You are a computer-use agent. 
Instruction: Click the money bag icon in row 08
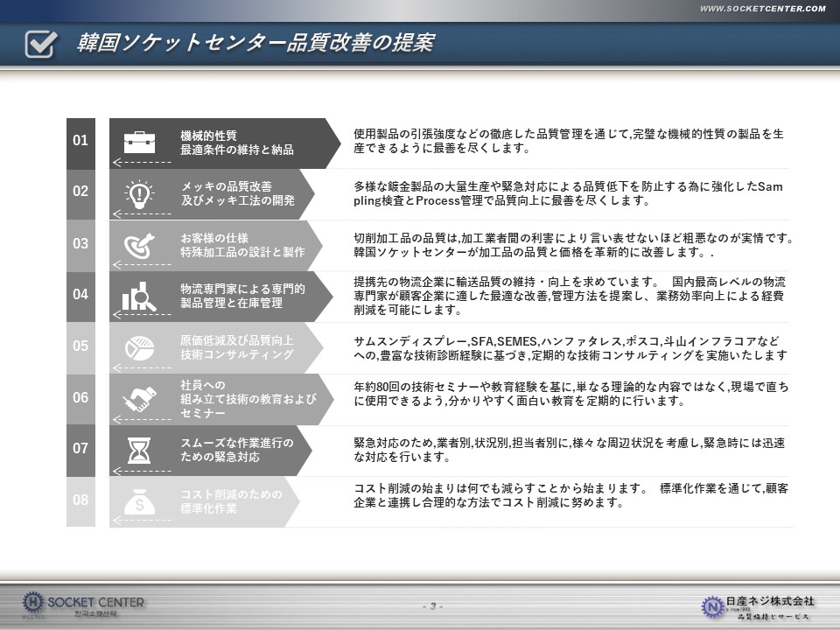[139, 501]
